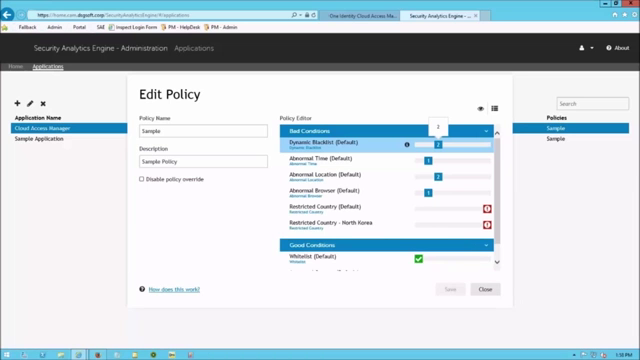The image size is (640, 360).
Task: Click the Search policies field
Action: pos(593,104)
